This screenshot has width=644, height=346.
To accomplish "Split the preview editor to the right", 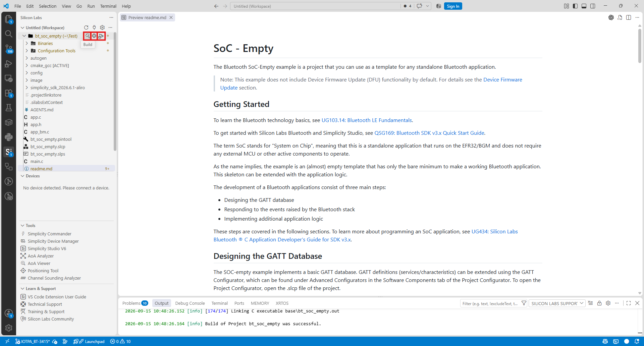I will coord(629,17).
